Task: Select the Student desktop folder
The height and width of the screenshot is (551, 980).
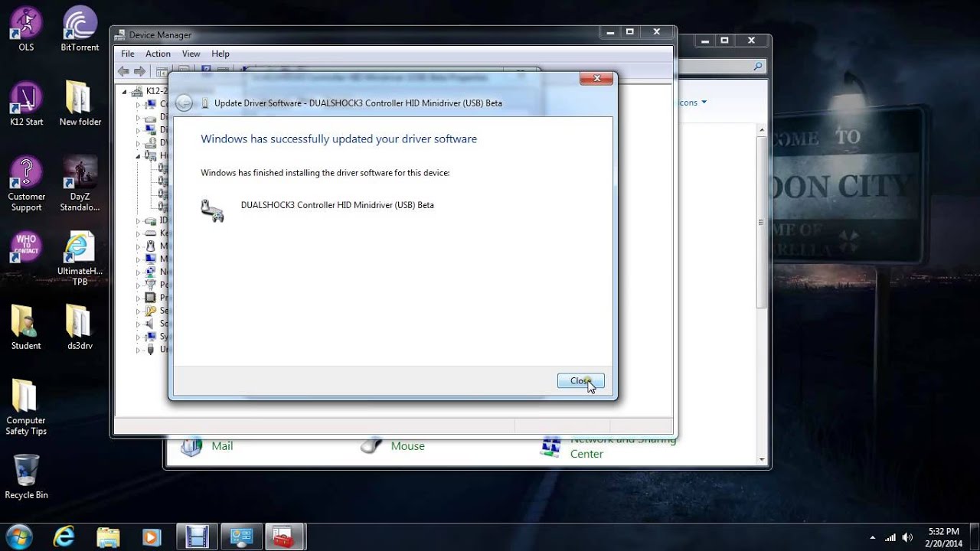Action: [26, 328]
